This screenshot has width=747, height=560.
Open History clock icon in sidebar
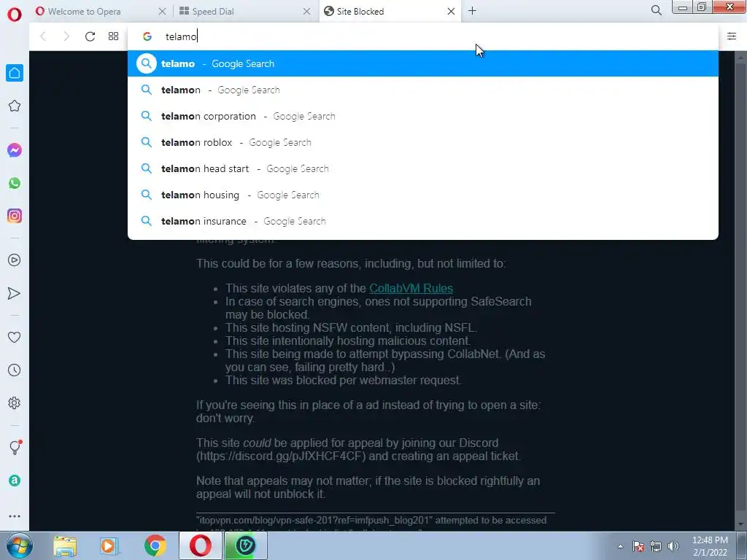pyautogui.click(x=15, y=370)
